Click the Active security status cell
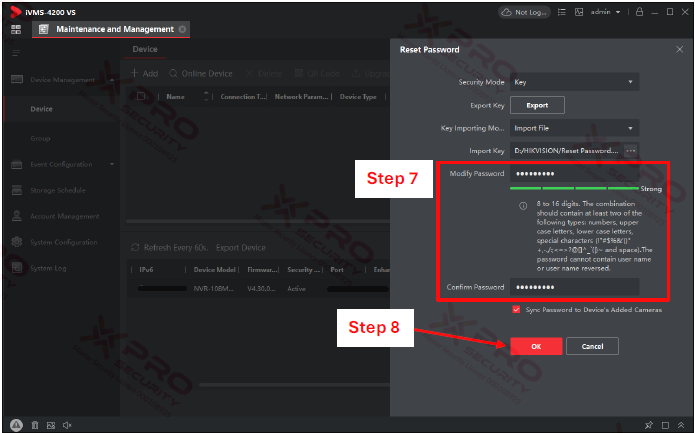 297,289
